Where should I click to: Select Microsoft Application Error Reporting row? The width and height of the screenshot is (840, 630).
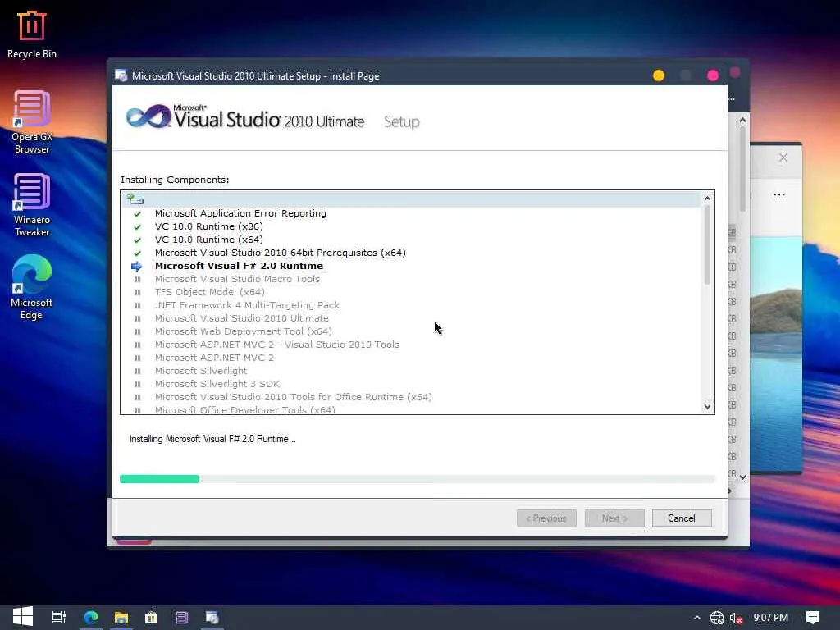click(240, 213)
